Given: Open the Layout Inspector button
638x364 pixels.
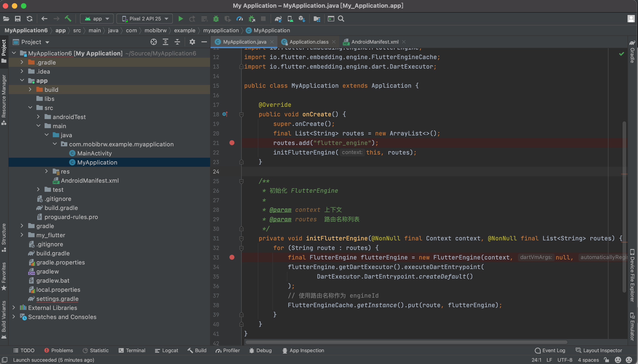Looking at the screenshot, I should [598, 351].
